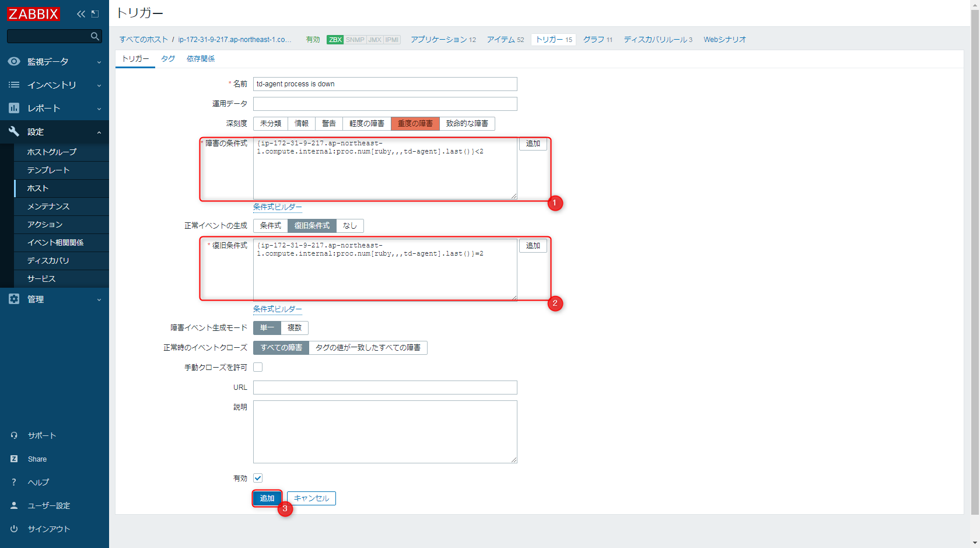Screen dimensions: 980x548
Task: Open メンテナンス in sidebar
Action: coord(61,207)
